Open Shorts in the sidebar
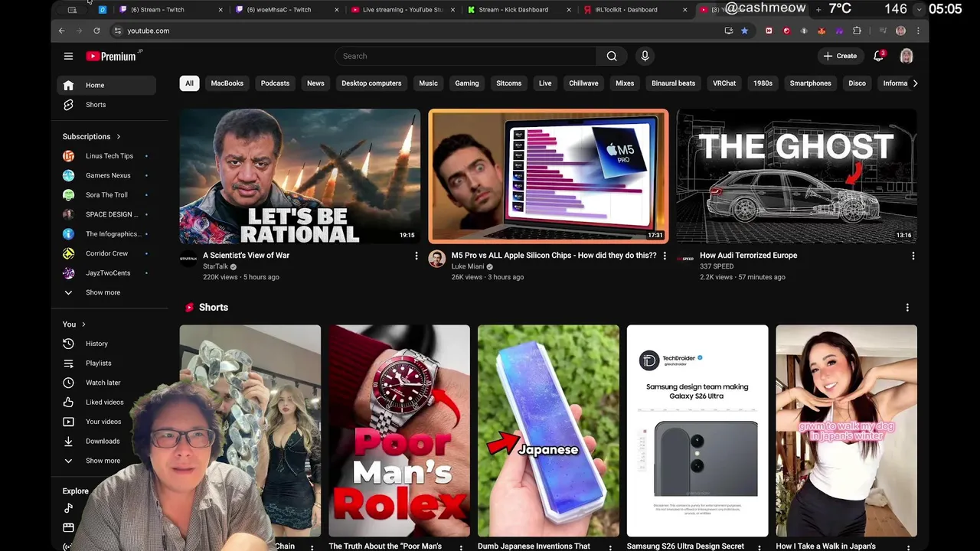 [x=106, y=104]
